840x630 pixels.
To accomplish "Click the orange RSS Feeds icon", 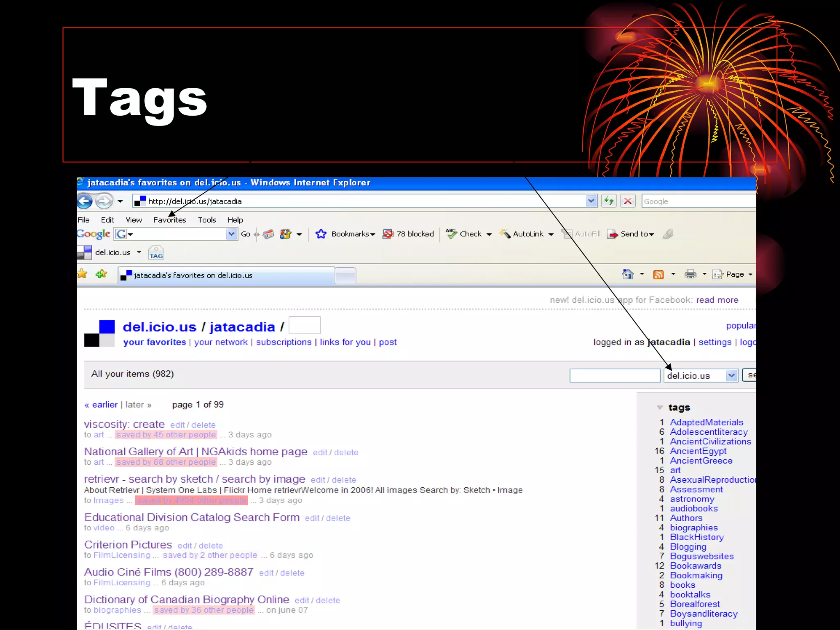I will [x=658, y=274].
